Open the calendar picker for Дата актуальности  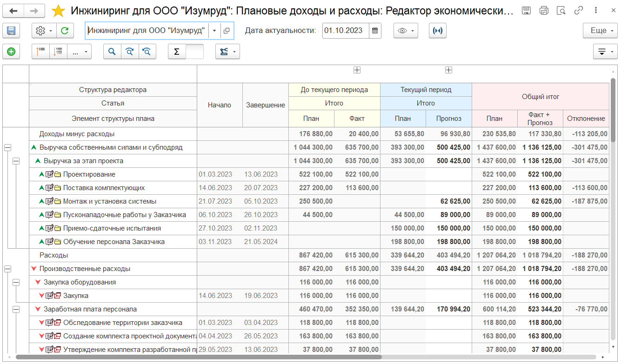click(375, 31)
